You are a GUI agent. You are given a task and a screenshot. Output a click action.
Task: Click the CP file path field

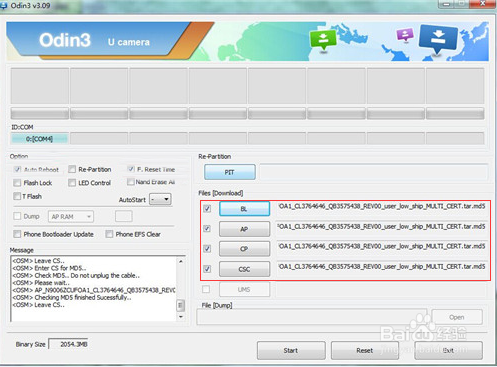pyautogui.click(x=382, y=249)
